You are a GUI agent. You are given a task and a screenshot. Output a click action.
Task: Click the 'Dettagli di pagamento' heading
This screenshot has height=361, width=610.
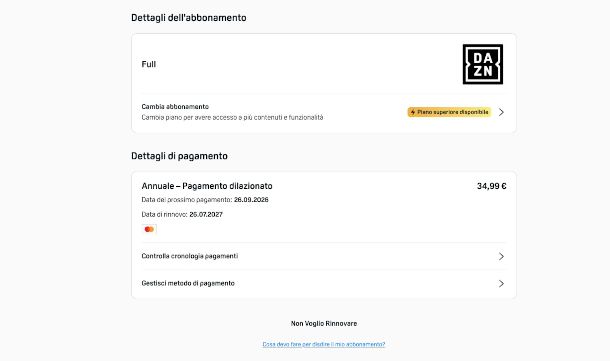pyautogui.click(x=179, y=156)
